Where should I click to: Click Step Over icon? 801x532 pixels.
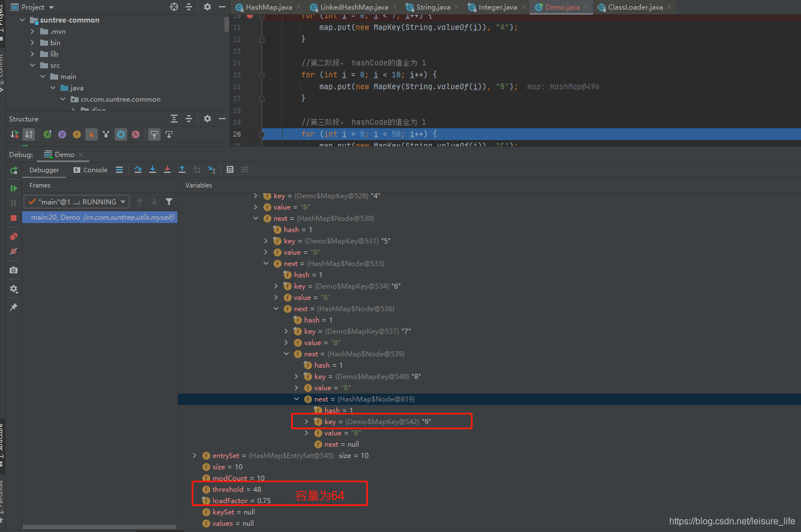click(138, 169)
